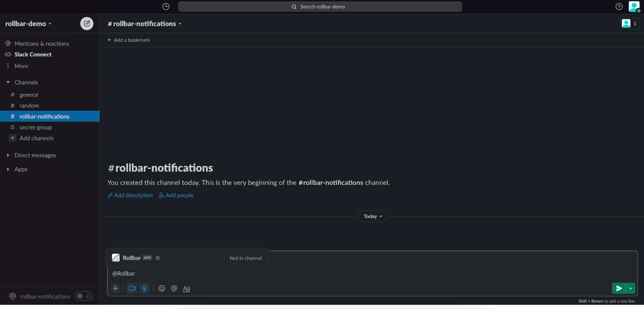The height and width of the screenshot is (309, 644).
Task: Open Mentions & reactions in sidebar
Action: [x=42, y=44]
